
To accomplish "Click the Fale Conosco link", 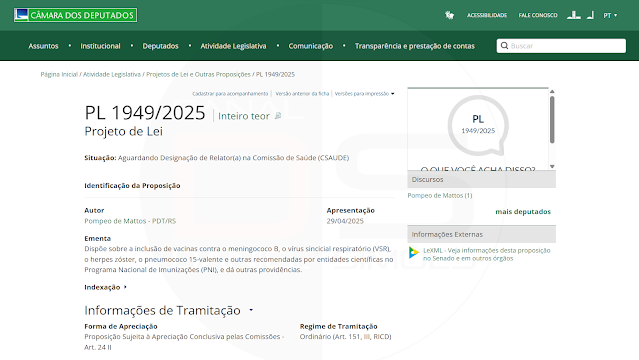I will (538, 15).
